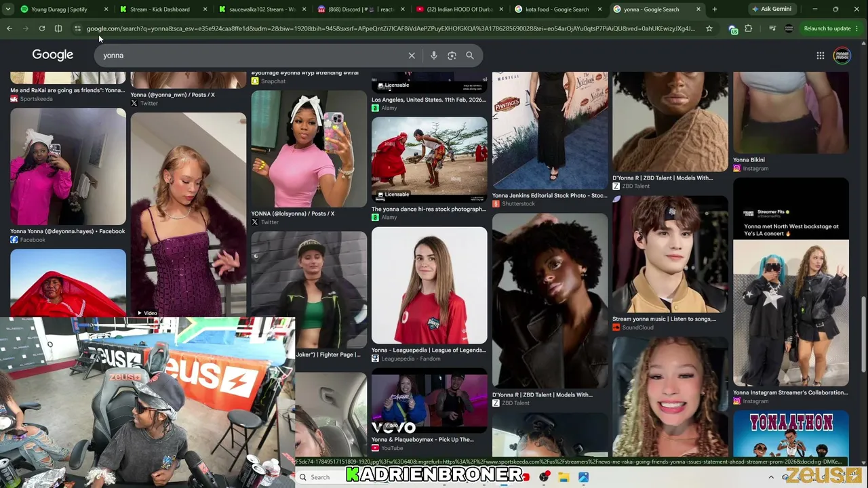868x488 pixels.
Task: Open the SoundCloud yonna music portrait thumbnail
Action: point(670,254)
